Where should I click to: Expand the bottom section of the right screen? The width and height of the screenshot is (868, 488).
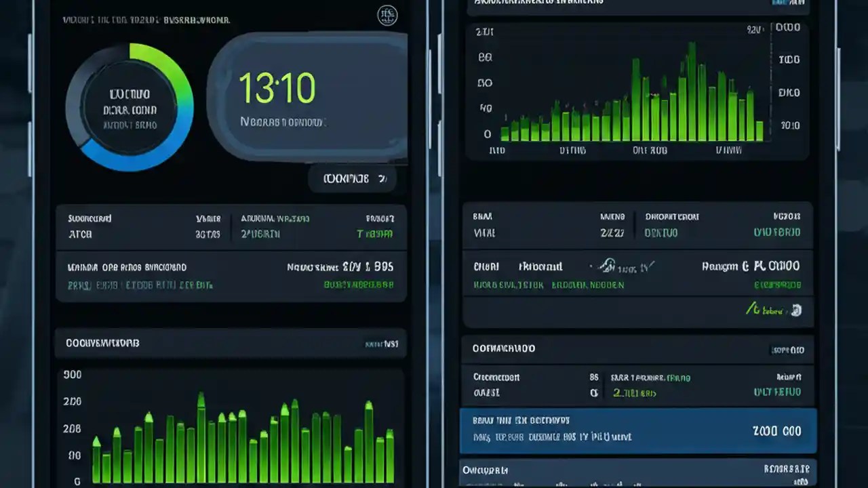(637, 471)
